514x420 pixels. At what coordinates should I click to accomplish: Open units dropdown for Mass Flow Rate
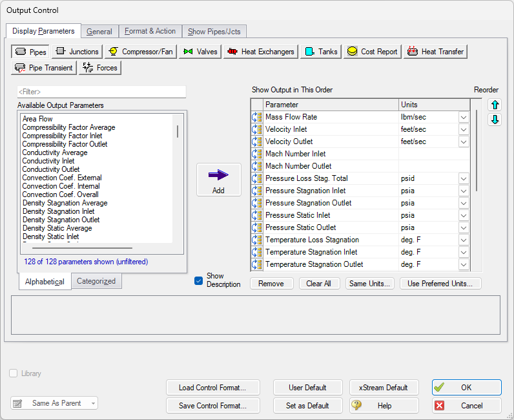(x=463, y=117)
